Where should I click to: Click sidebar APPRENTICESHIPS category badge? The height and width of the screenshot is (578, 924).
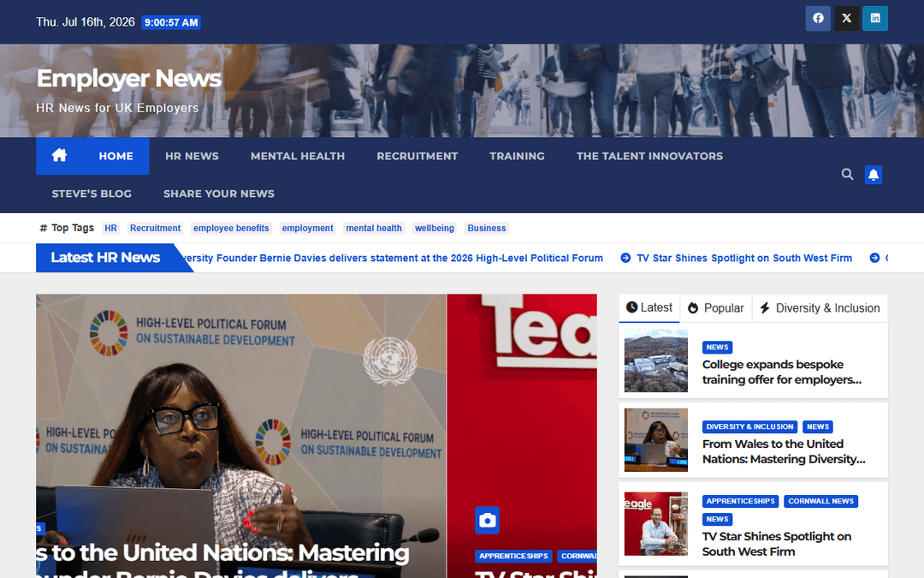click(x=740, y=501)
